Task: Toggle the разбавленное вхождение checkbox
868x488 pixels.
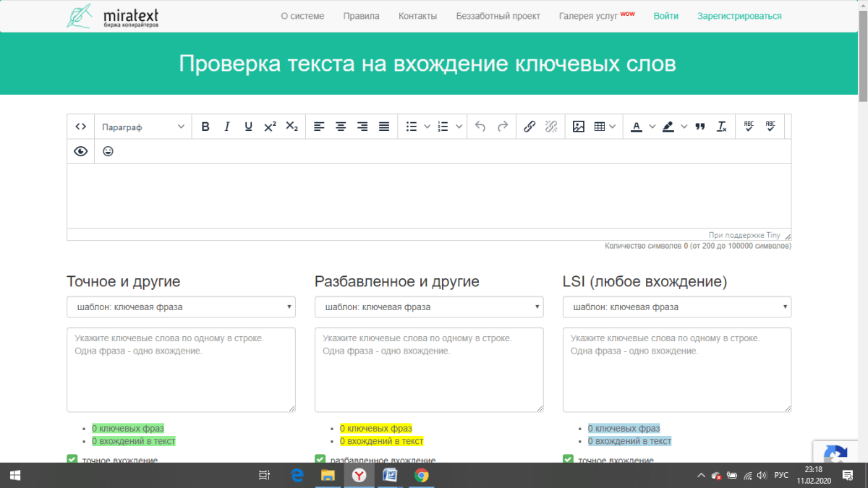Action: click(320, 459)
